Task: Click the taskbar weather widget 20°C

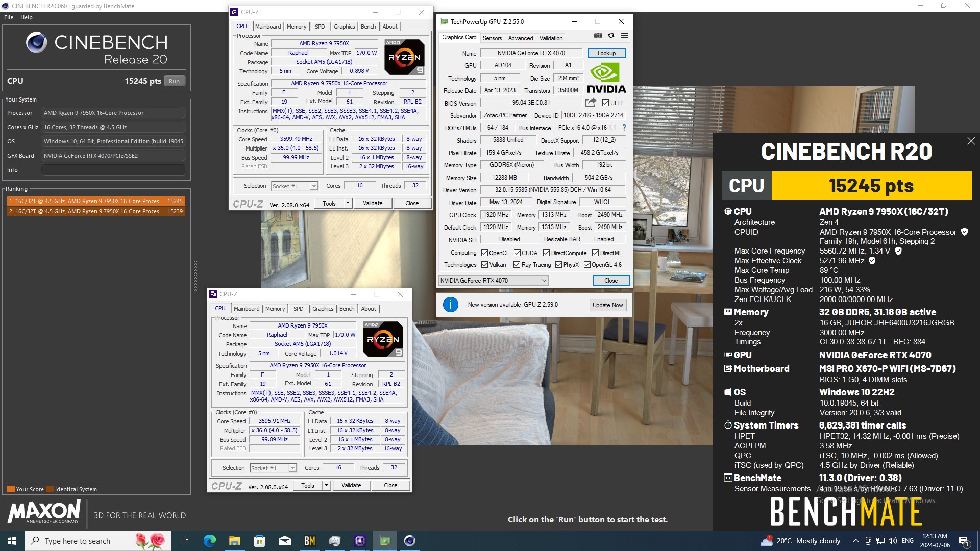Action: pos(801,541)
